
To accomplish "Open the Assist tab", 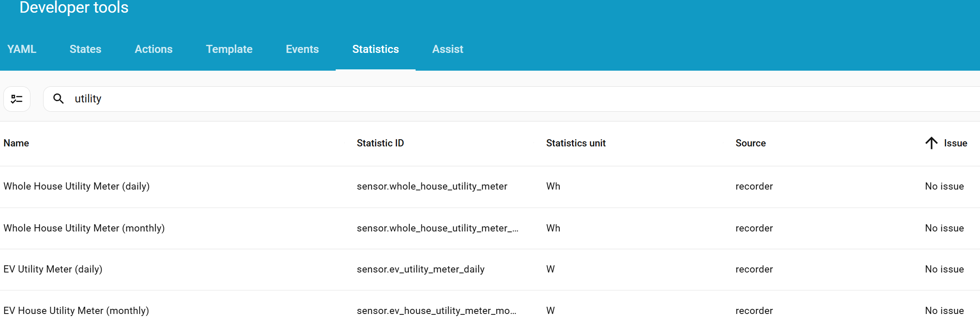I will pyautogui.click(x=448, y=49).
